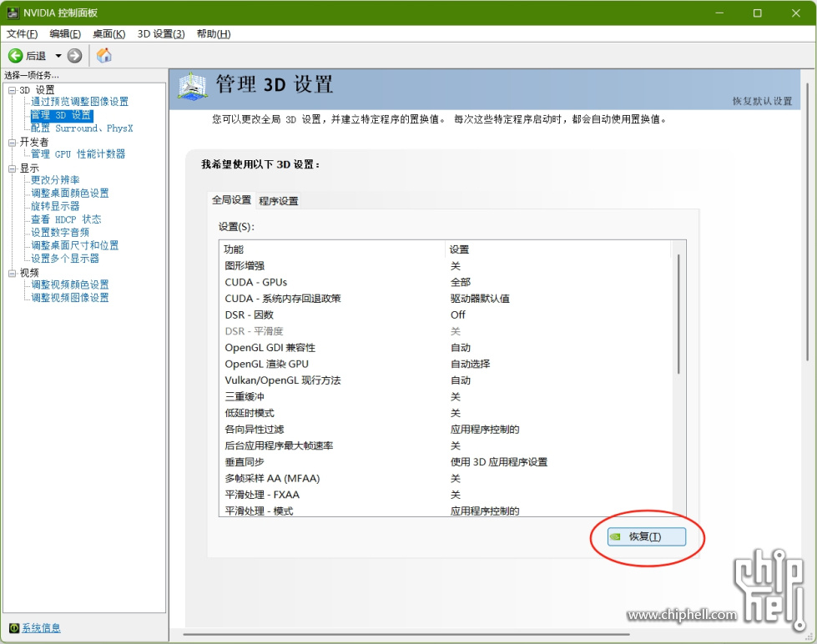This screenshot has width=817, height=644.
Task: Collapse the 视频 tree node
Action: [x=12, y=273]
